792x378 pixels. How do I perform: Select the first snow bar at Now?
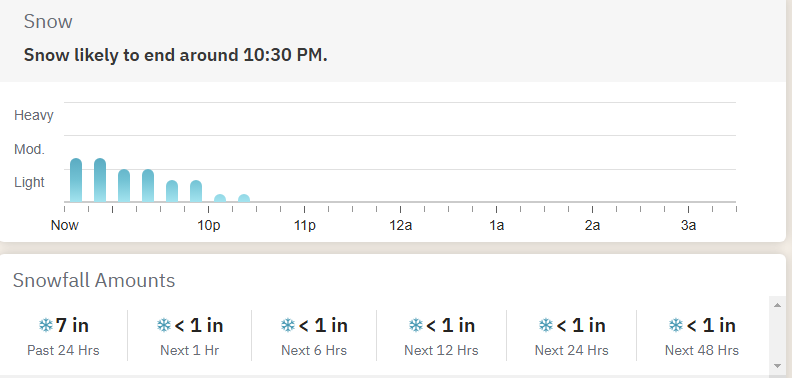click(76, 180)
